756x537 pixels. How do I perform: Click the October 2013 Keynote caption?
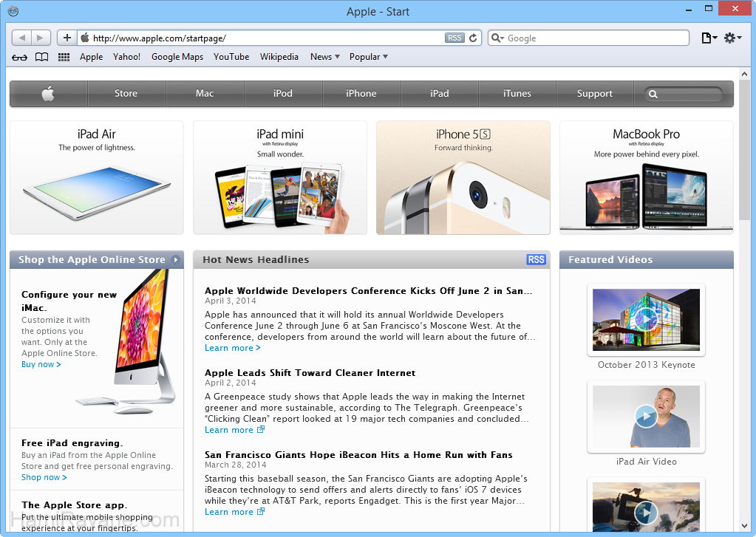646,365
